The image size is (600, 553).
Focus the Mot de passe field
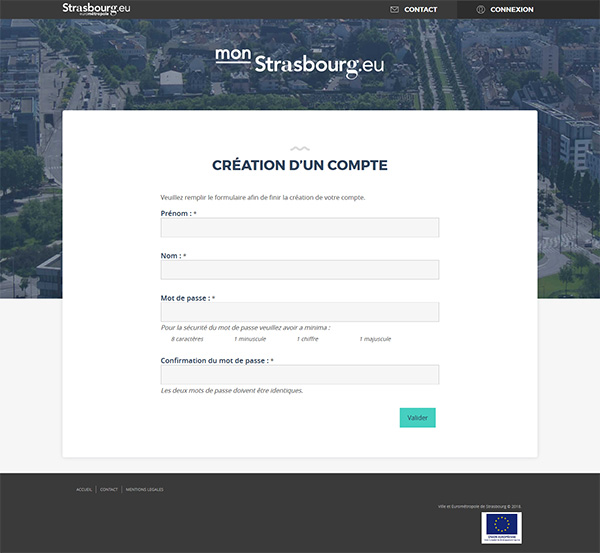300,312
